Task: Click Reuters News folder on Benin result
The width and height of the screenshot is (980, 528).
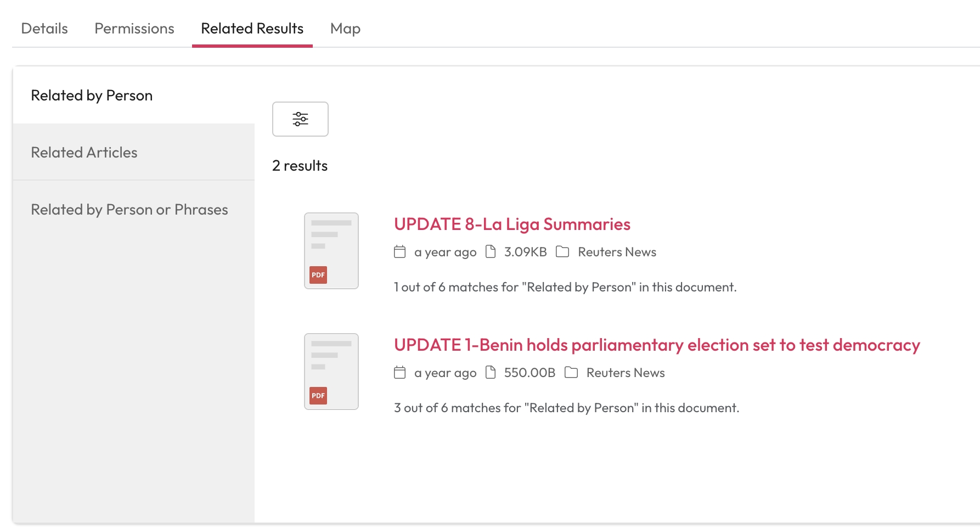Action: pos(626,373)
